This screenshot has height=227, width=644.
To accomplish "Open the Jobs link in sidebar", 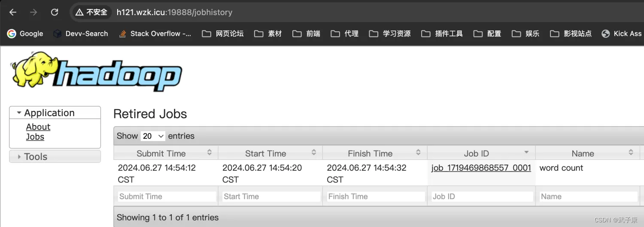I will tap(35, 137).
